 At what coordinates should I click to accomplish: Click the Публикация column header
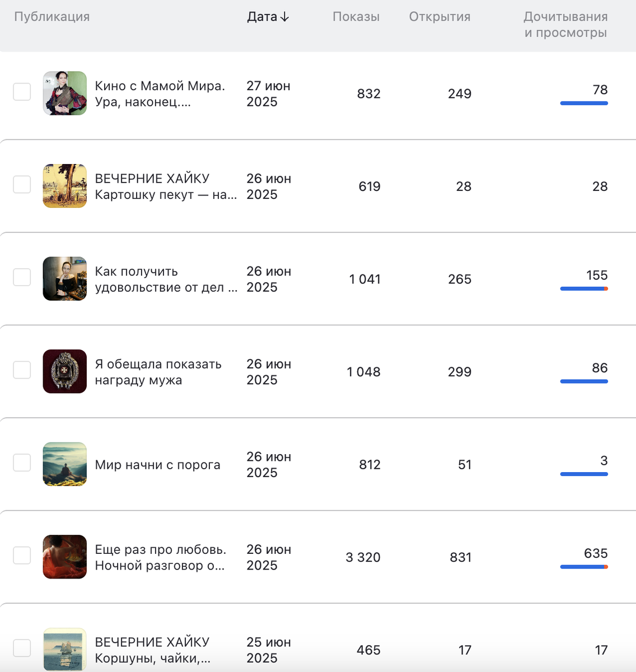pyautogui.click(x=52, y=17)
